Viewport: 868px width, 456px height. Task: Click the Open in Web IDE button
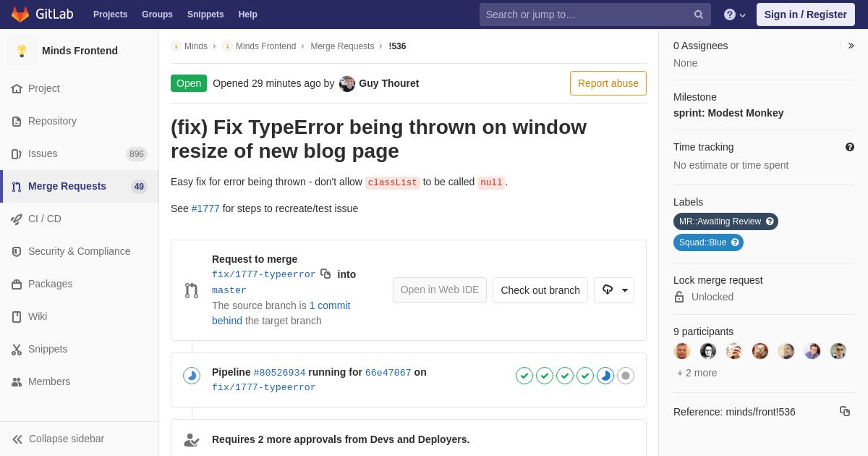pyautogui.click(x=440, y=290)
